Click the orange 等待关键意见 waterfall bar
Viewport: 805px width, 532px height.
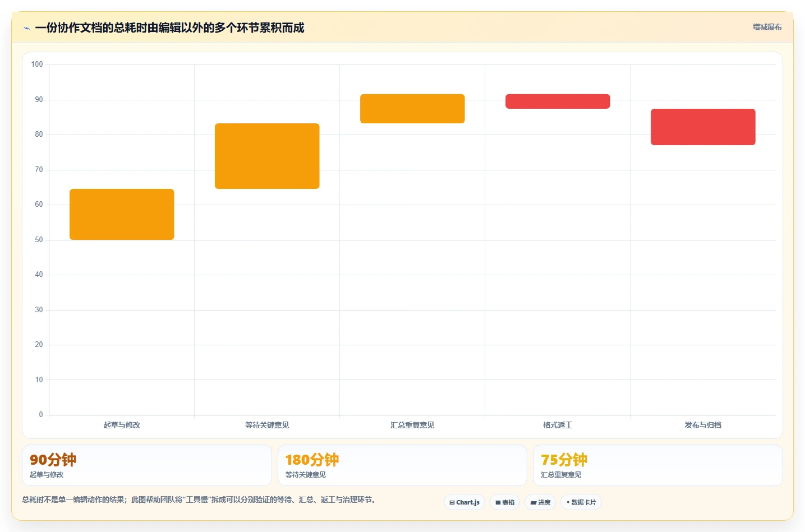(x=267, y=156)
